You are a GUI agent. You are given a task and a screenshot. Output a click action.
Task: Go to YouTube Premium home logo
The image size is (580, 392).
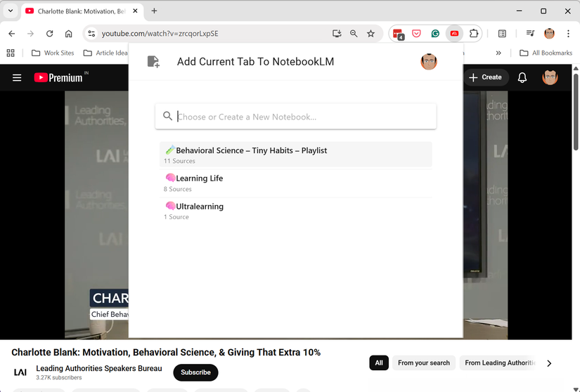[x=58, y=77]
